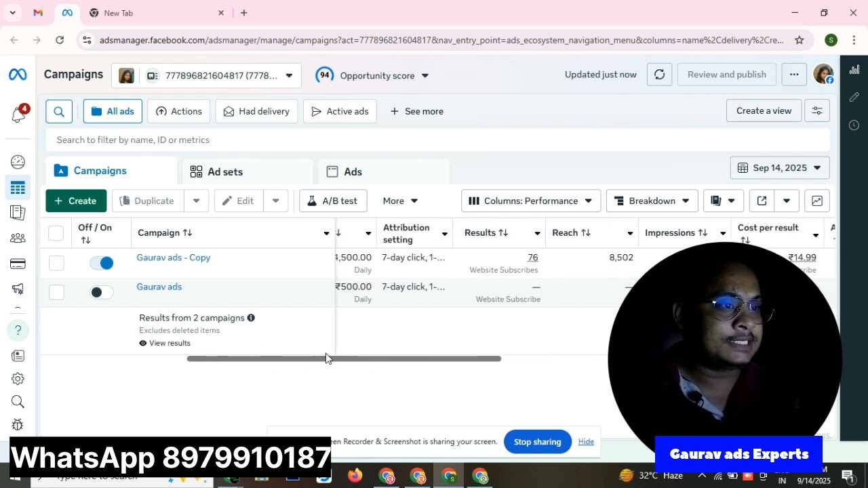Open the Meta logo home menu
This screenshot has height=488, width=868.
[x=18, y=75]
